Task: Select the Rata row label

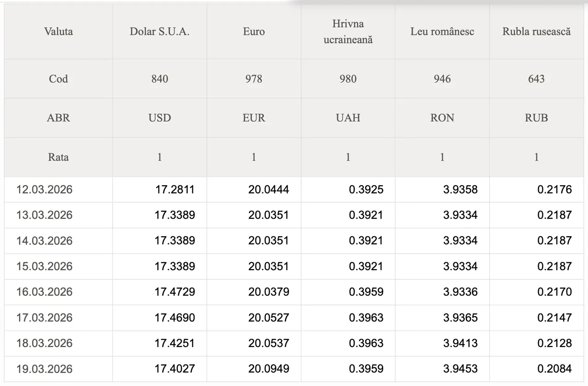Action: point(58,157)
